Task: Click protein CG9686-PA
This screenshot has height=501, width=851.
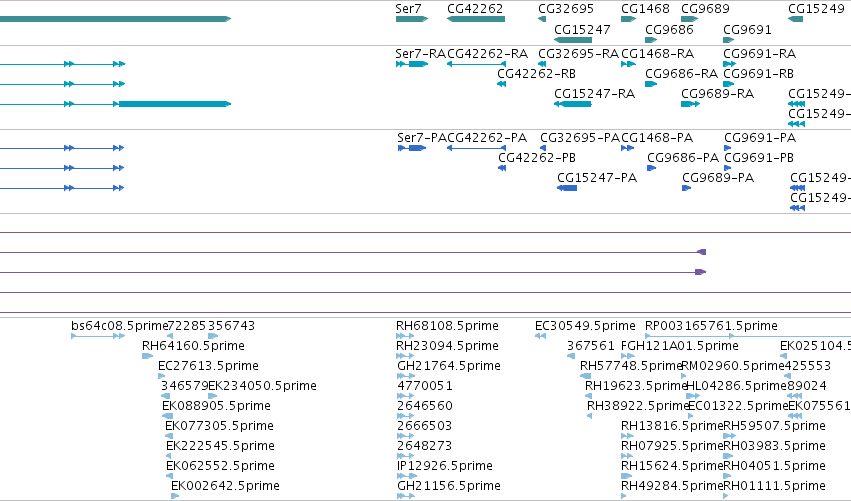Action: pyautogui.click(x=683, y=158)
